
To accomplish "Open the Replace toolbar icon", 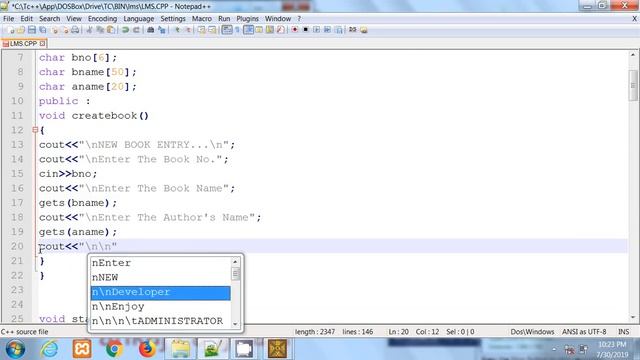I will pos(162,30).
